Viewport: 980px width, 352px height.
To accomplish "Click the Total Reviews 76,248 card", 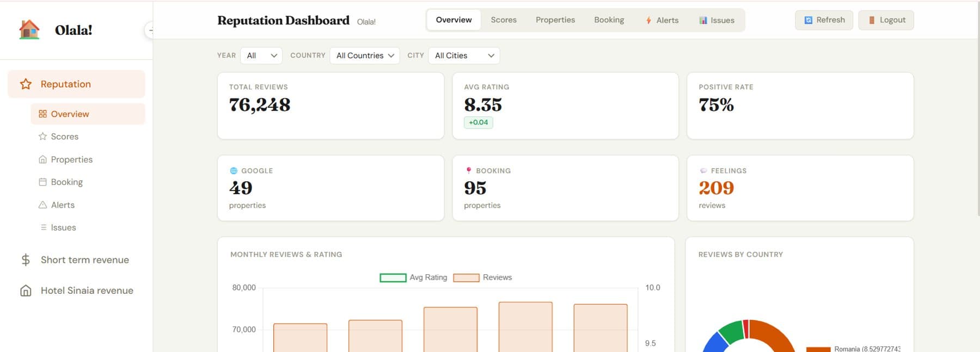I will click(x=330, y=106).
